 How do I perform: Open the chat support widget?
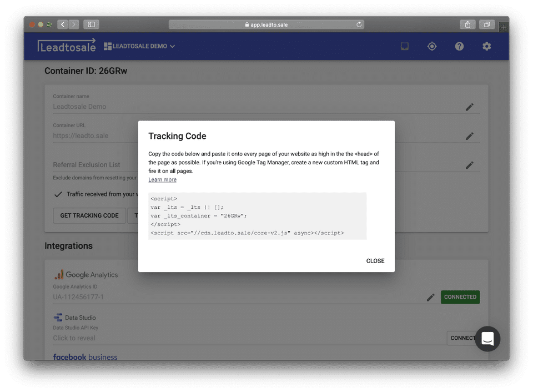click(x=487, y=339)
